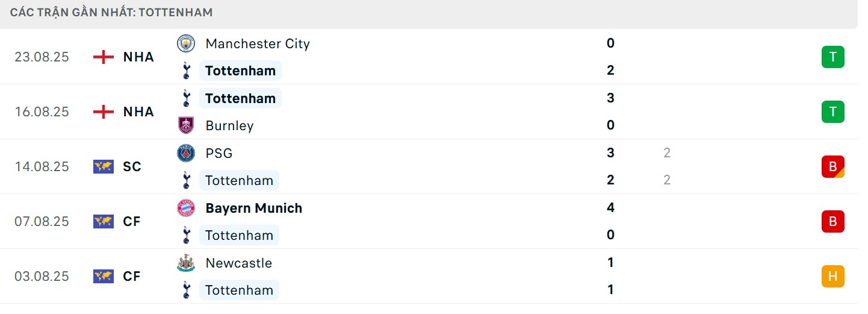The width and height of the screenshot is (868, 314).
Task: Click the 14.08.25 match date
Action: point(42,166)
